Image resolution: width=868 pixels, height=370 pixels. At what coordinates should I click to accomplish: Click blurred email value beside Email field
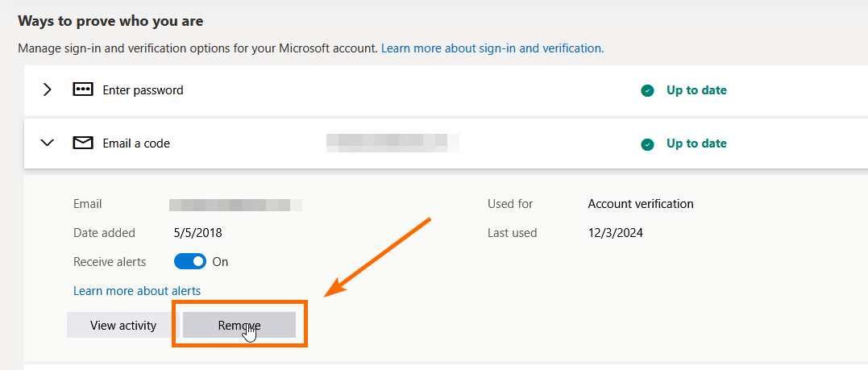click(x=235, y=204)
